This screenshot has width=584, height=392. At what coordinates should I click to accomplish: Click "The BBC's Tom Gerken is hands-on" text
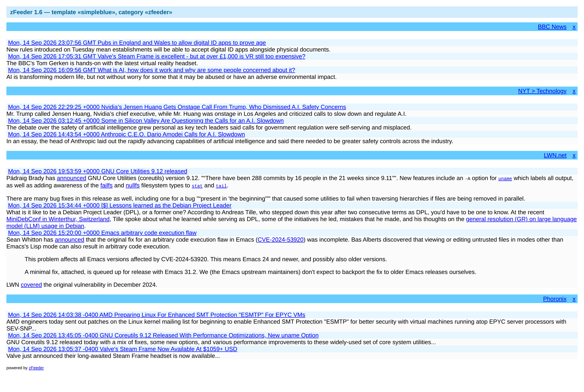point(102,64)
